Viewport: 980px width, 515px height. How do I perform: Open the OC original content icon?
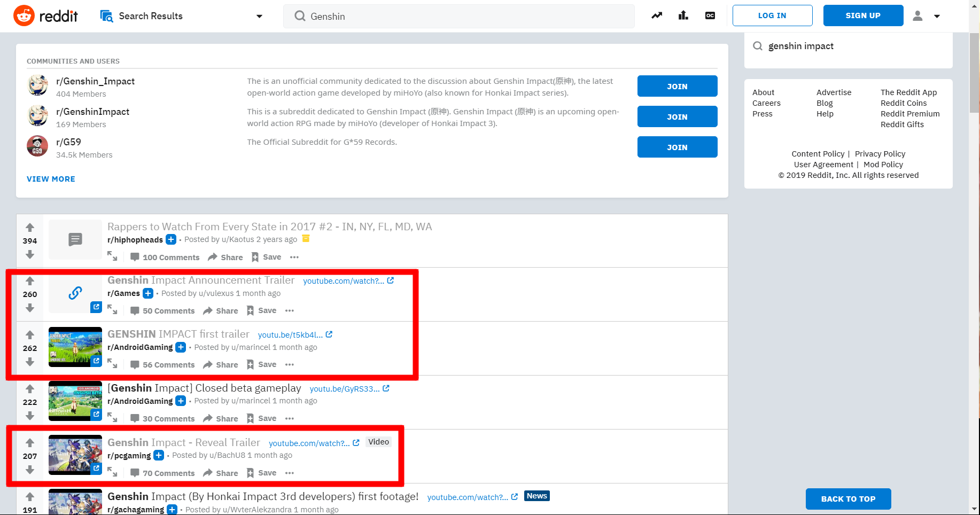(710, 15)
